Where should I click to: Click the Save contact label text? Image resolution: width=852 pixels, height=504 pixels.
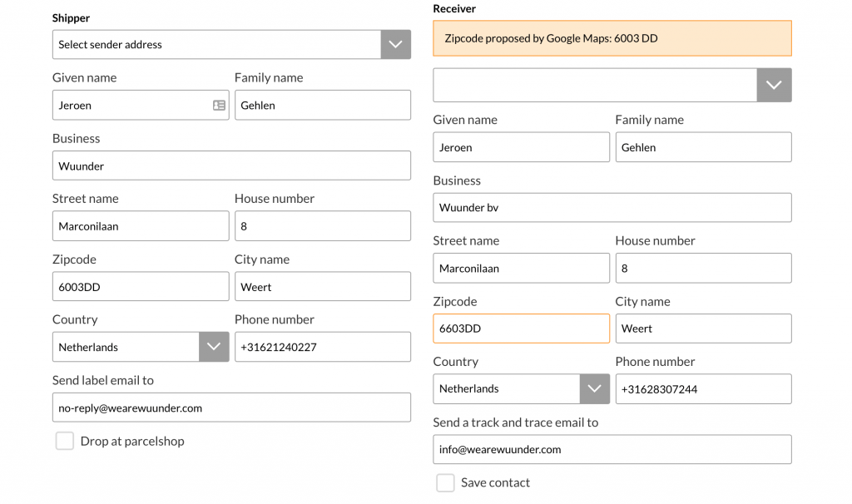click(x=495, y=483)
